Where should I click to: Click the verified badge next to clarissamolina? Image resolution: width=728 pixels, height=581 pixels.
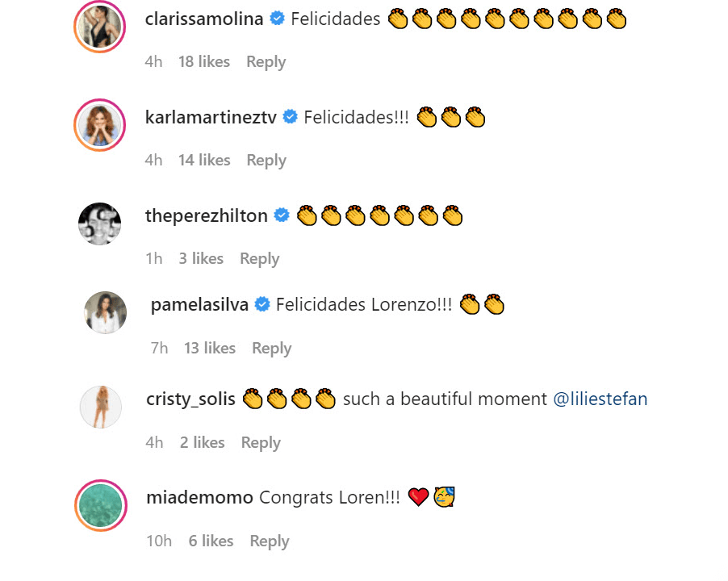tap(276, 19)
